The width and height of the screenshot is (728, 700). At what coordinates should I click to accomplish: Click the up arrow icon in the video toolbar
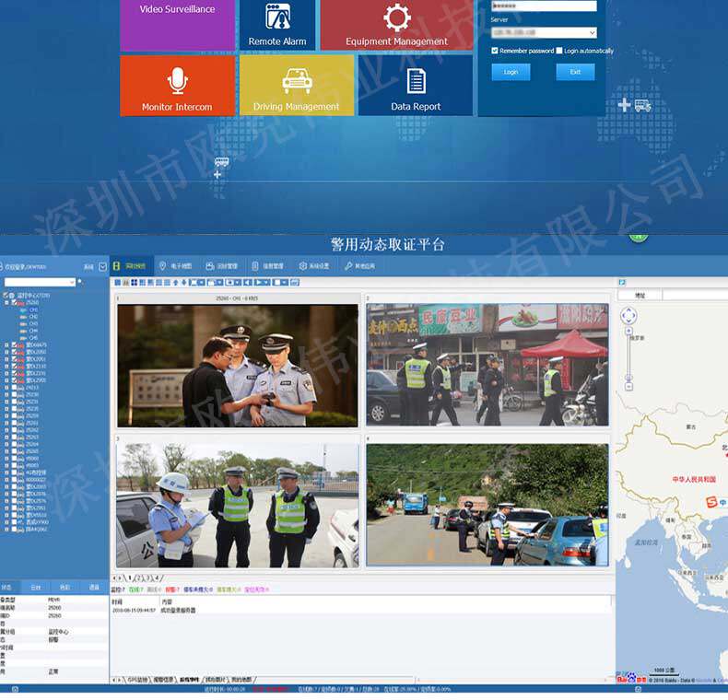pyautogui.click(x=175, y=282)
